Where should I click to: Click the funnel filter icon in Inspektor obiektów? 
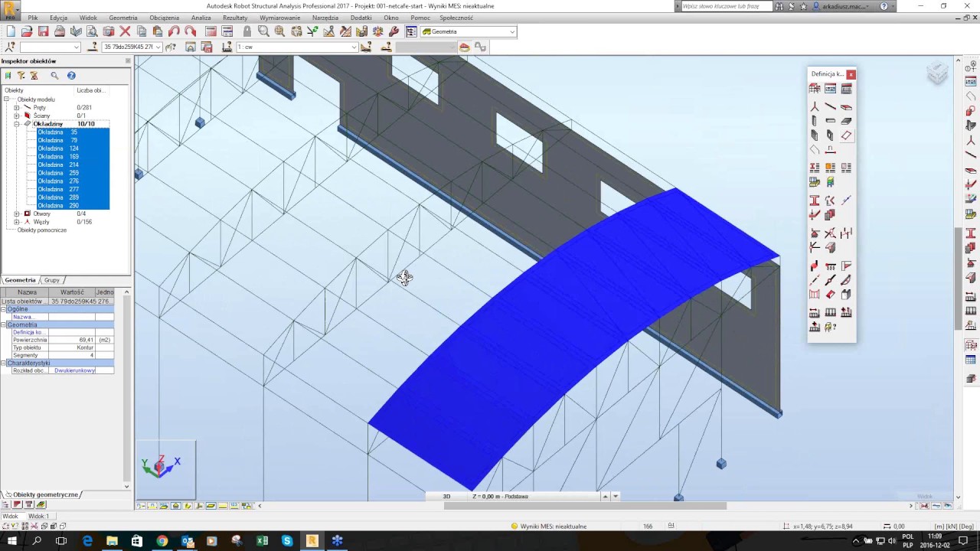coord(21,76)
